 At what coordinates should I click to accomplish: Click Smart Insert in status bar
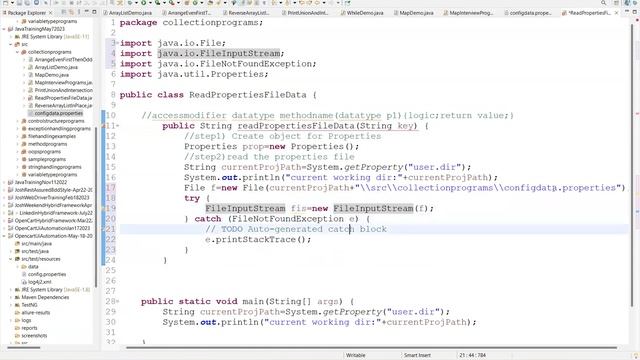(x=417, y=356)
